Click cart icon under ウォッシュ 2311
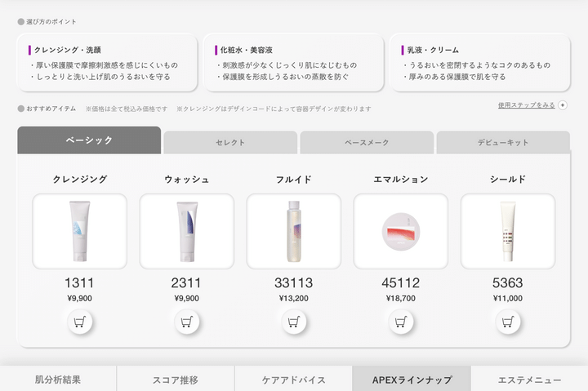This screenshot has width=588, height=391. [x=186, y=322]
